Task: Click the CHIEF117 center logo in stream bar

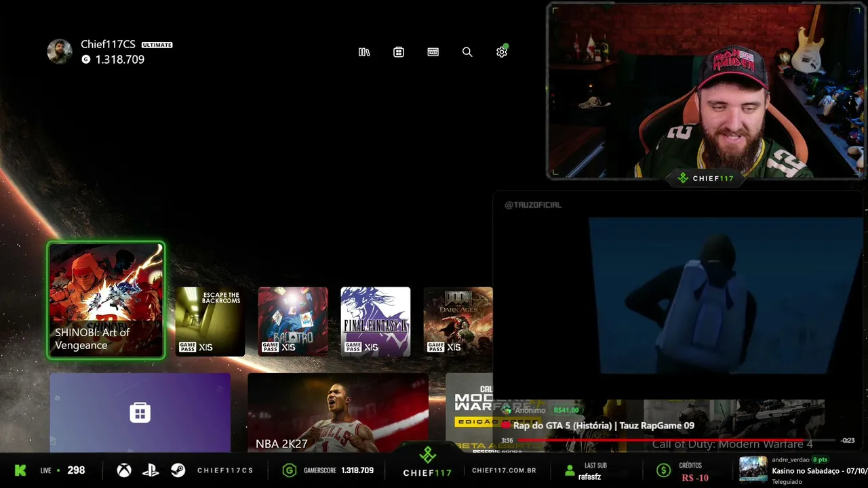Action: [x=428, y=462]
